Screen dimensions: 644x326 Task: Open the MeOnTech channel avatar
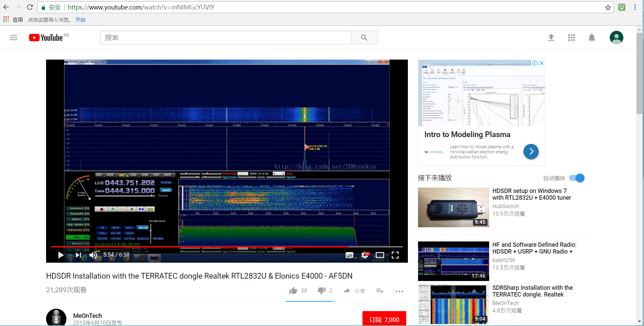pyautogui.click(x=56, y=318)
